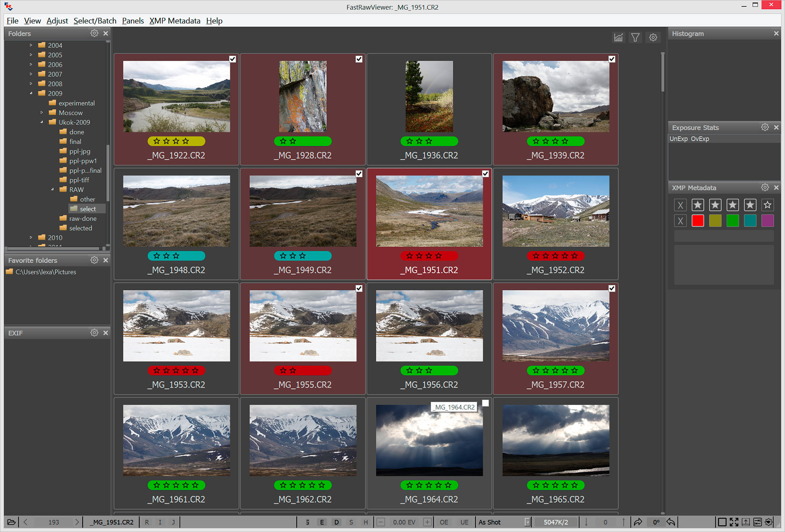The width and height of the screenshot is (785, 532).
Task: Open the XMP Metadata menu
Action: pyautogui.click(x=174, y=21)
